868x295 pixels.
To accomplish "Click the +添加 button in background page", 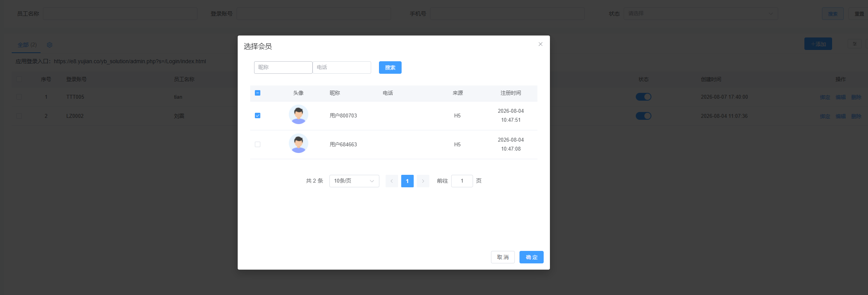I will pyautogui.click(x=818, y=44).
